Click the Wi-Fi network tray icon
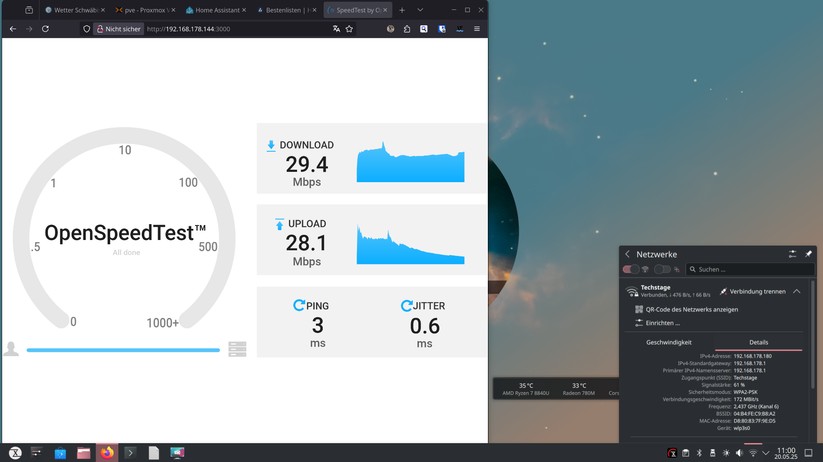 click(753, 453)
